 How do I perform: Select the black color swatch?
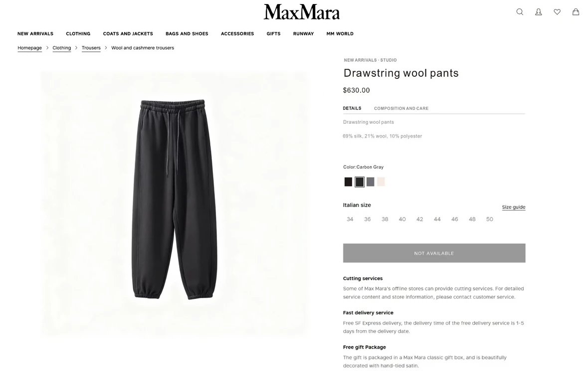pyautogui.click(x=349, y=182)
